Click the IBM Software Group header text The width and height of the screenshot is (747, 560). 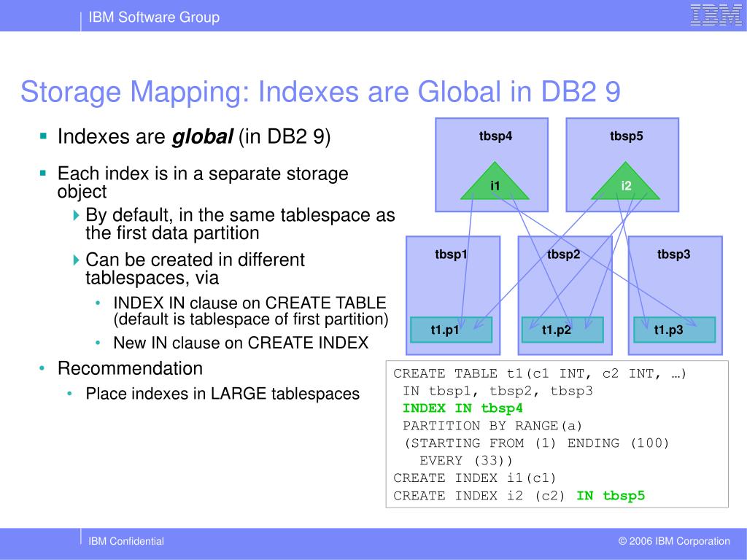(154, 17)
